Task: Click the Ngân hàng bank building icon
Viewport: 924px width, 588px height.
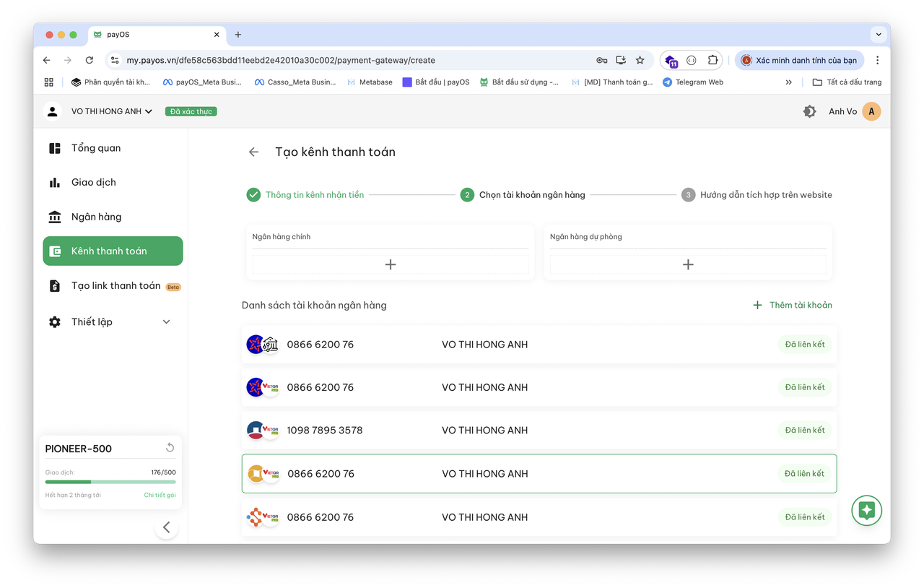Action: (55, 217)
